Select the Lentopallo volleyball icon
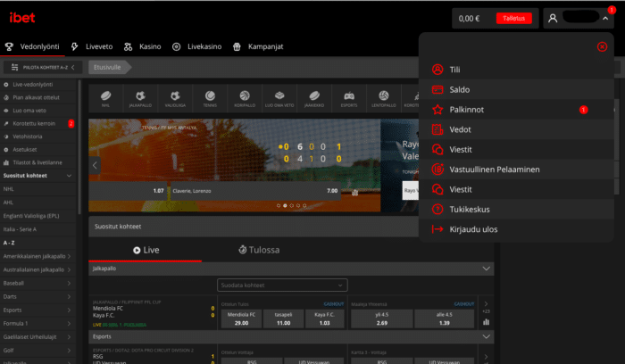 (384, 99)
